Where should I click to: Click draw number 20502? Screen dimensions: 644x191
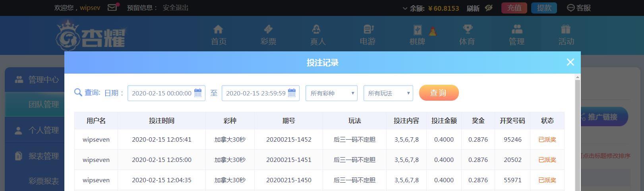click(512, 160)
